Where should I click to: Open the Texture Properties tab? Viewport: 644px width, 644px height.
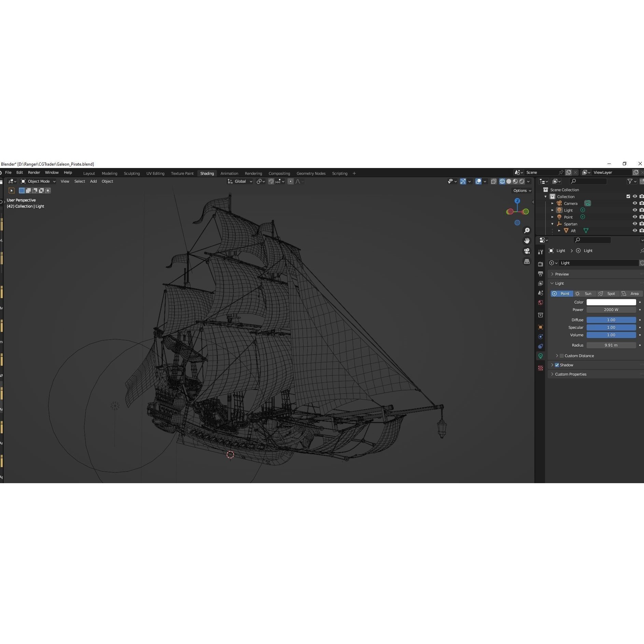[541, 368]
